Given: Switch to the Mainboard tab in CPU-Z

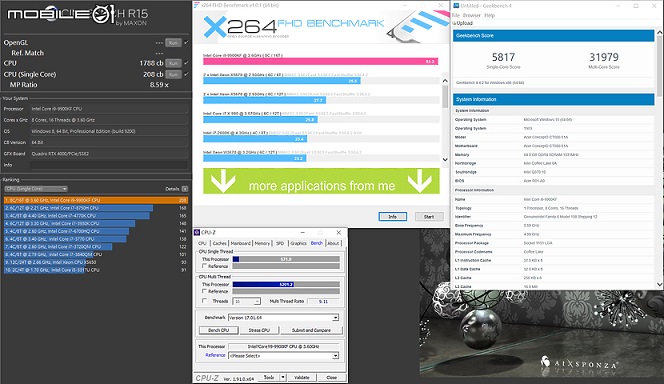Looking at the screenshot, I should click(241, 243).
